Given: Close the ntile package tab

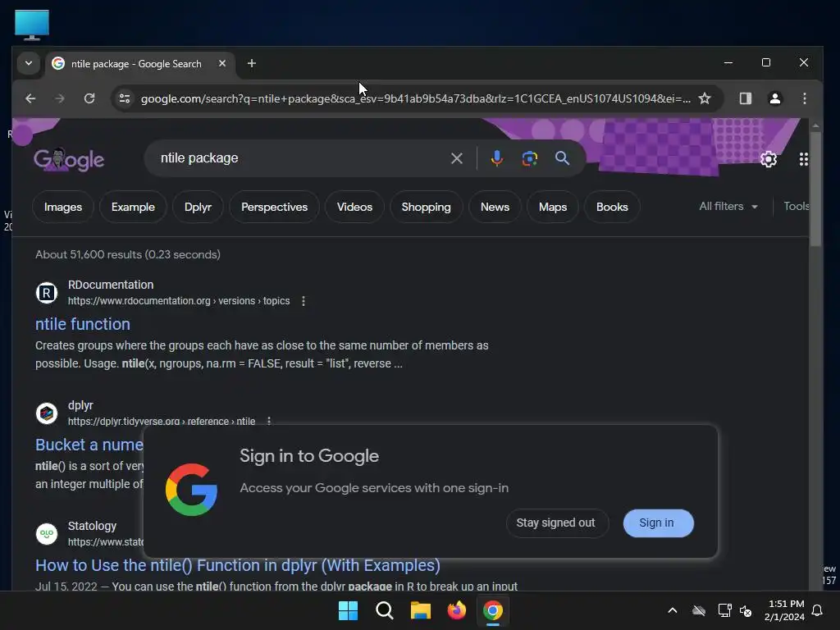Looking at the screenshot, I should (222, 64).
